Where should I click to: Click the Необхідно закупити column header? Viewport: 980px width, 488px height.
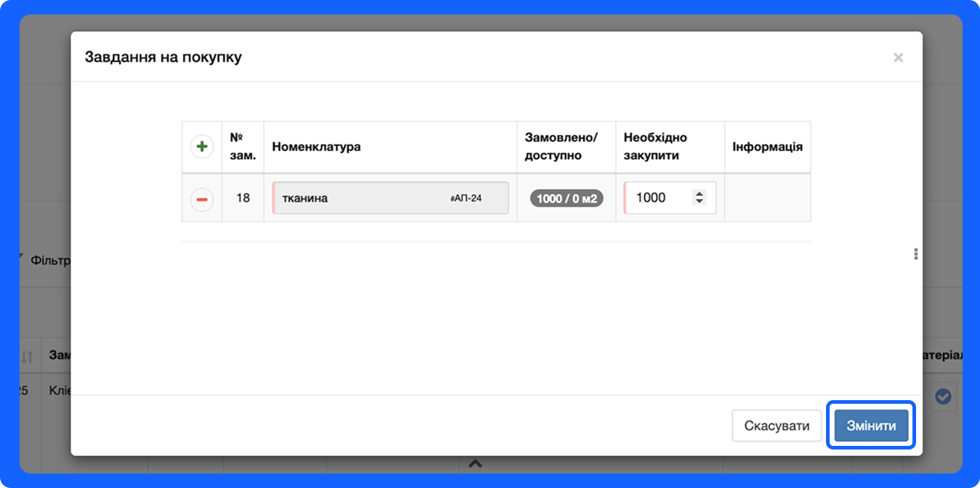point(655,147)
